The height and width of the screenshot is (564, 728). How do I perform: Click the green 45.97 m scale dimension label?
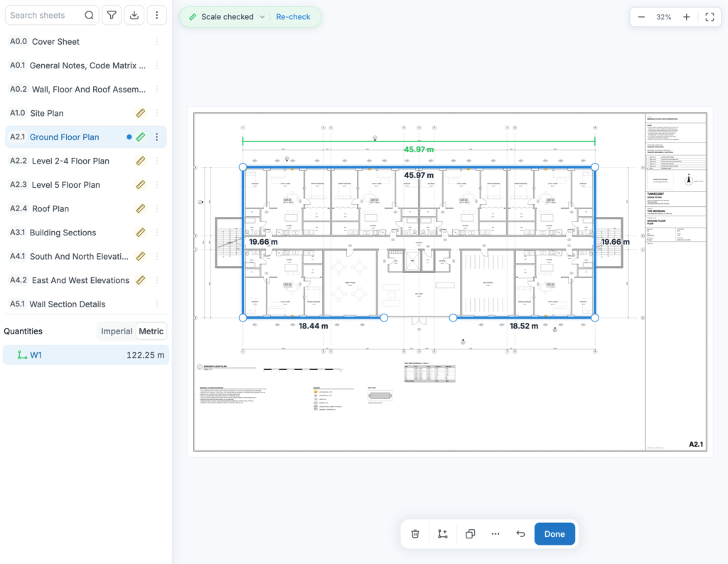(419, 149)
